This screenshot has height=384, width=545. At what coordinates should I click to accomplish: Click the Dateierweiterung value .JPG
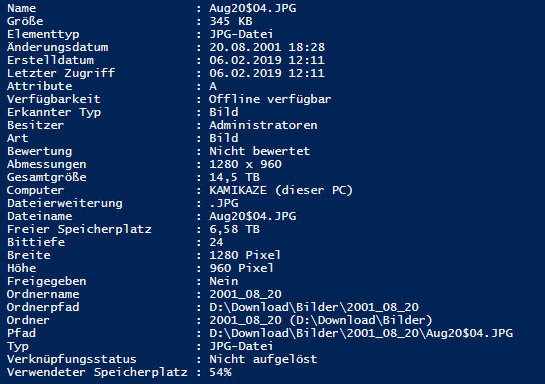[x=224, y=203]
